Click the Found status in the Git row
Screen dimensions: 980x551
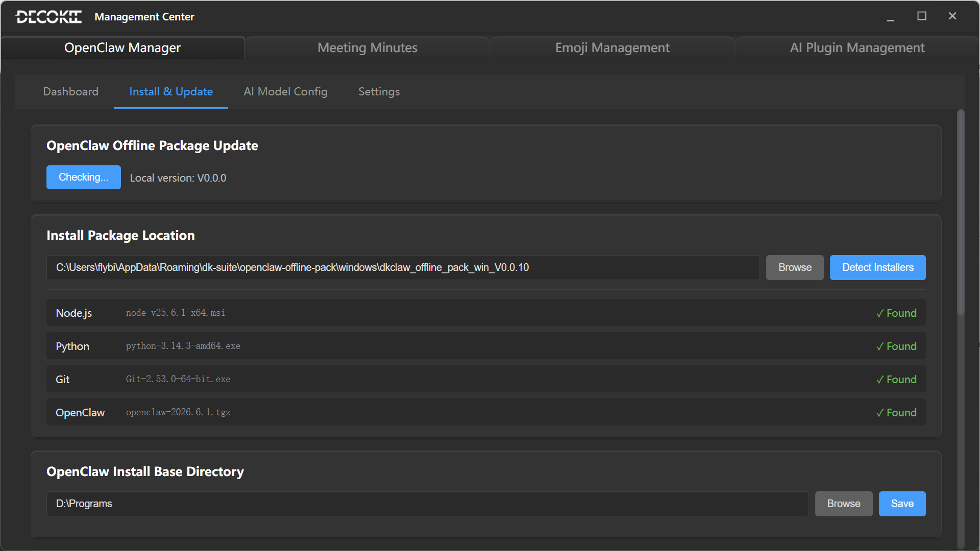point(896,380)
